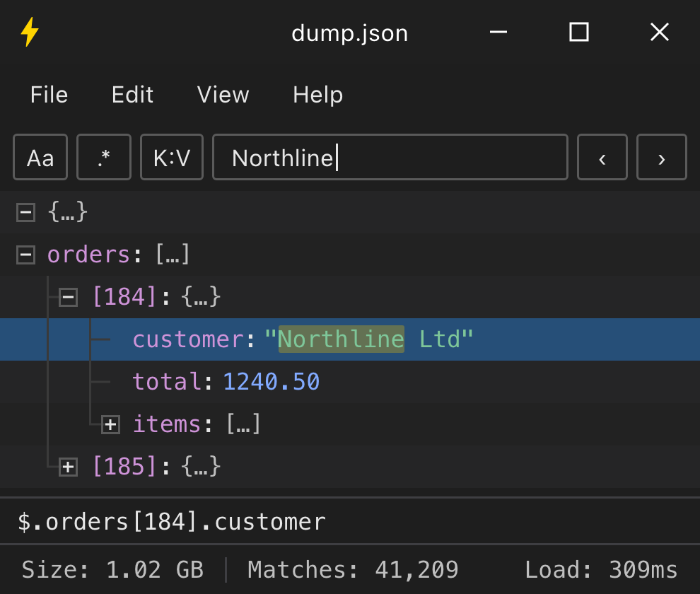Select the customer "Northline Ltd" row
Viewport: 700px width, 594px height.
tap(350, 339)
